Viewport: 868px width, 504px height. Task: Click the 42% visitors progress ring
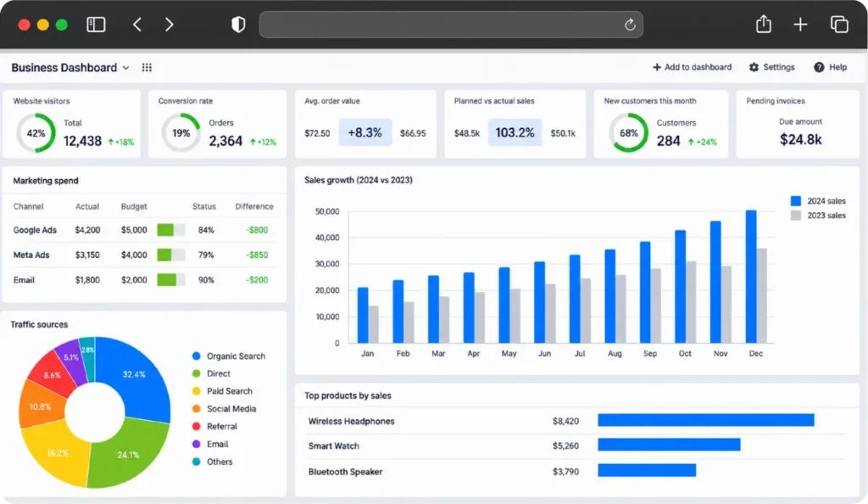coord(36,133)
